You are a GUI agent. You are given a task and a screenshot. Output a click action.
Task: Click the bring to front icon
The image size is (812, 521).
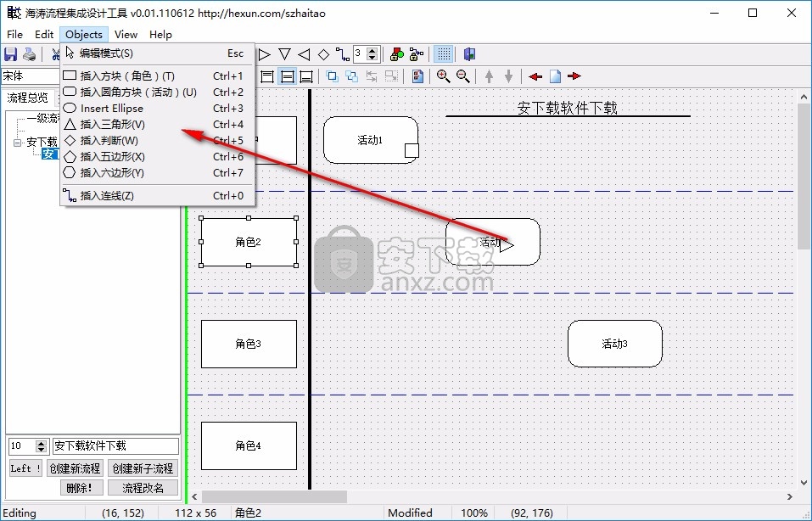333,76
